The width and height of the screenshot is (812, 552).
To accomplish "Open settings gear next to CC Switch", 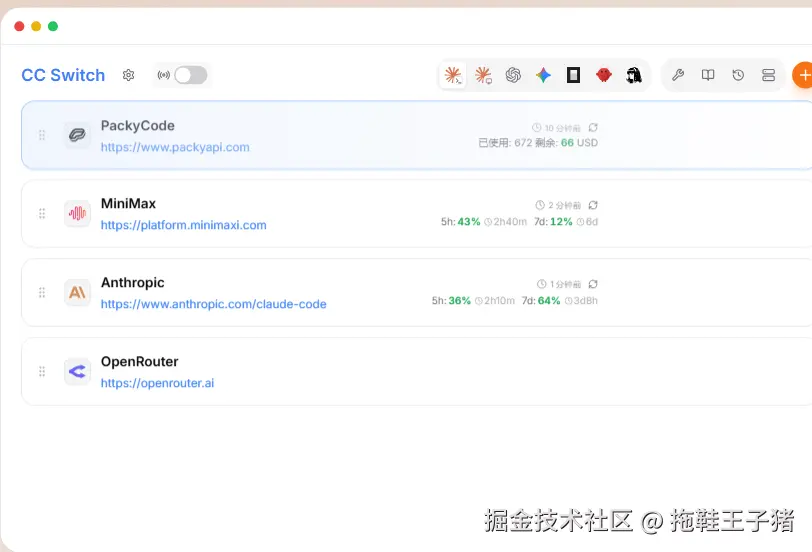I will (x=128, y=75).
